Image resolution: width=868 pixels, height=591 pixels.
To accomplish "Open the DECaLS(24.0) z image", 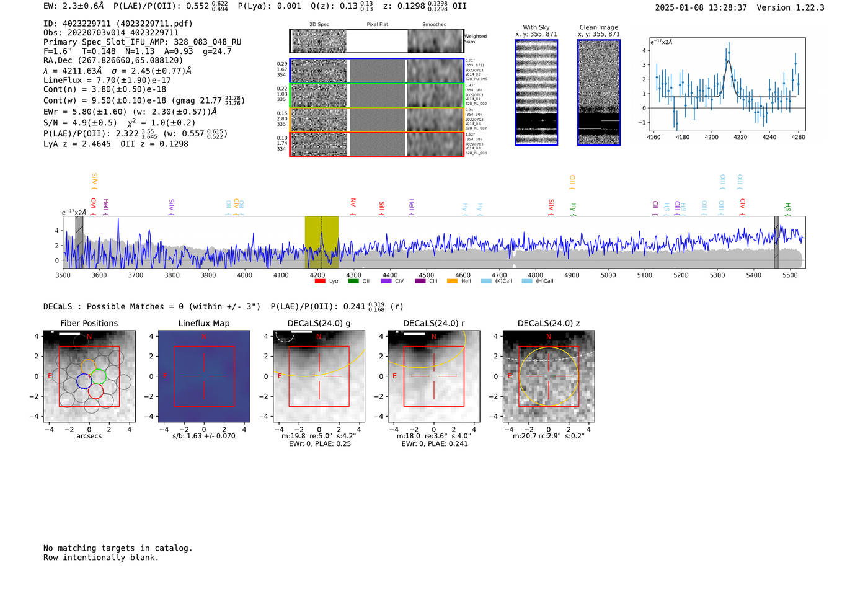I will tap(548, 376).
